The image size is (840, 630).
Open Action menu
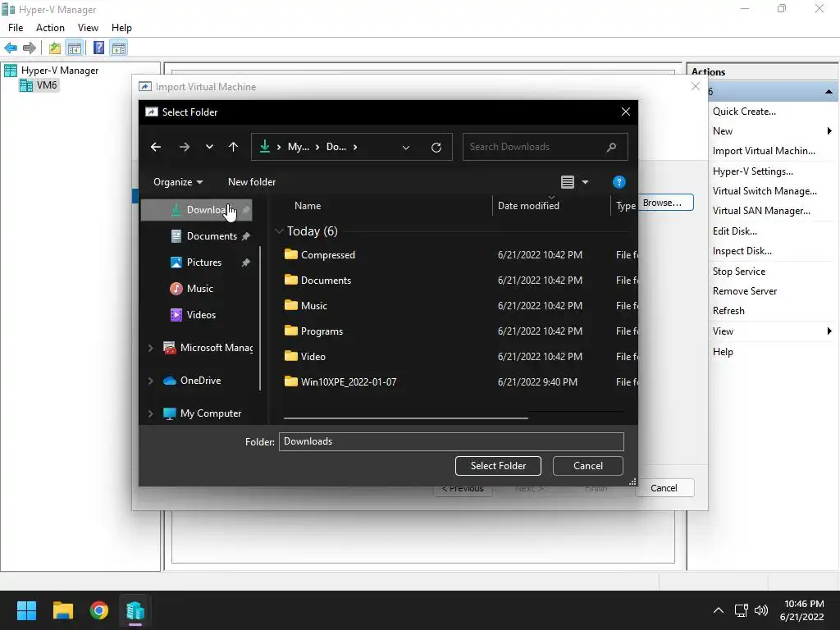click(50, 28)
